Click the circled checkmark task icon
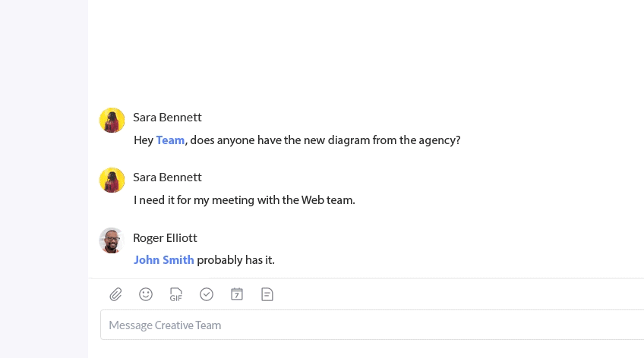This screenshot has width=644, height=358. pos(207,294)
